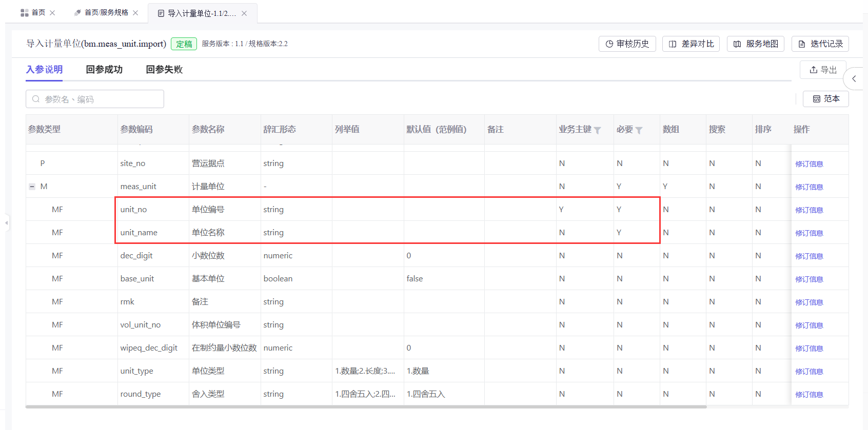Expand the right side panel arrow
Viewport: 868px width, 430px height.
tap(854, 79)
